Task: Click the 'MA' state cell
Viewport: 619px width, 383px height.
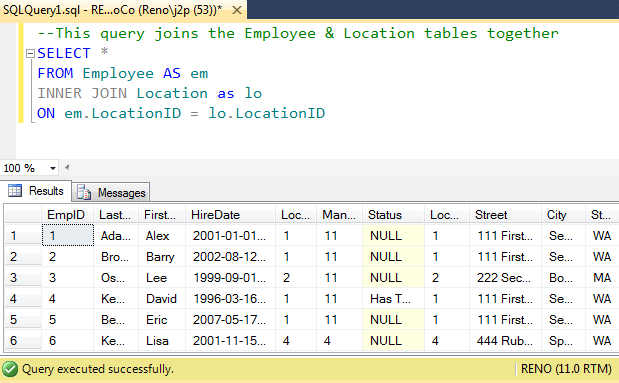Action: tap(602, 278)
